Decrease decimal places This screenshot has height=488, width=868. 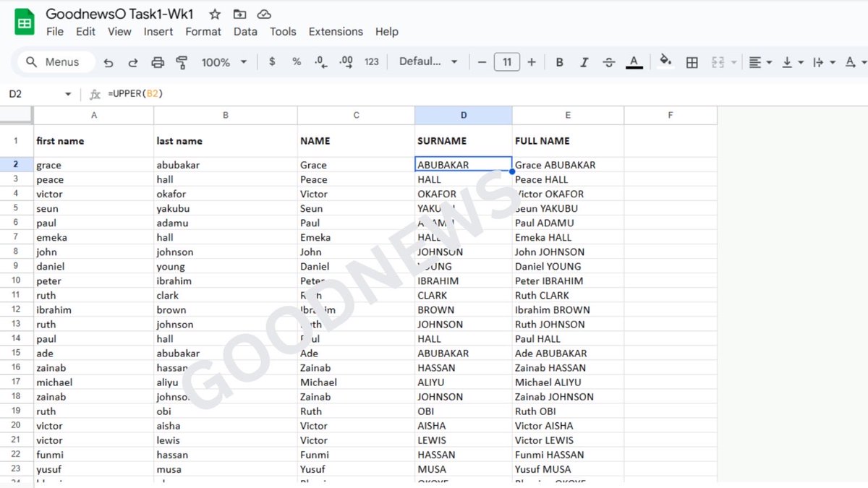click(x=320, y=62)
